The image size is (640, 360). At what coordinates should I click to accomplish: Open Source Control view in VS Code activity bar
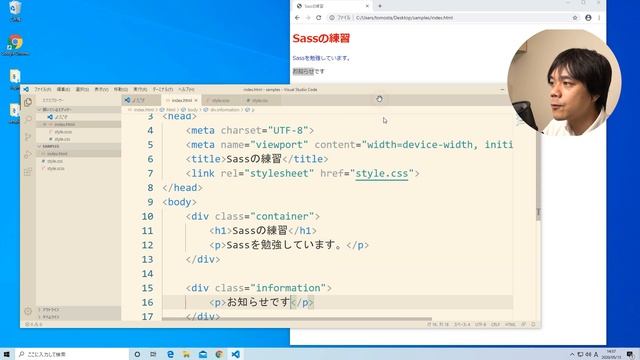(x=28, y=137)
